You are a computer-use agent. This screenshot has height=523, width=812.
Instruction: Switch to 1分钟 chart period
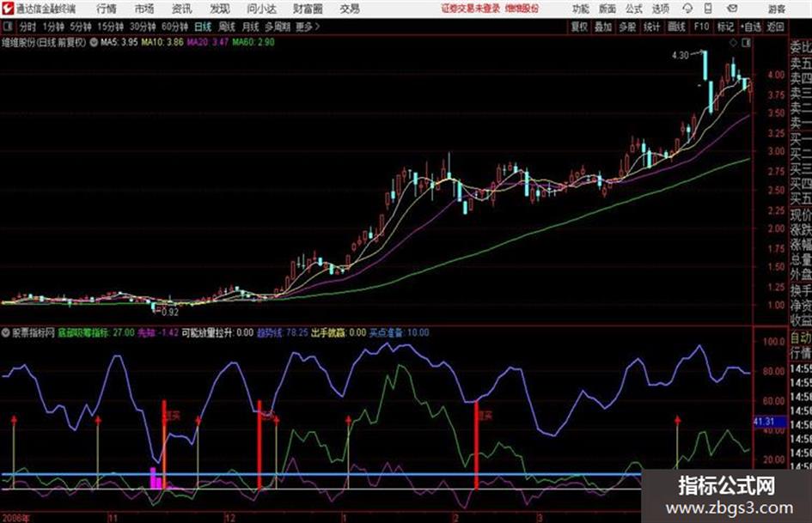[x=53, y=27]
